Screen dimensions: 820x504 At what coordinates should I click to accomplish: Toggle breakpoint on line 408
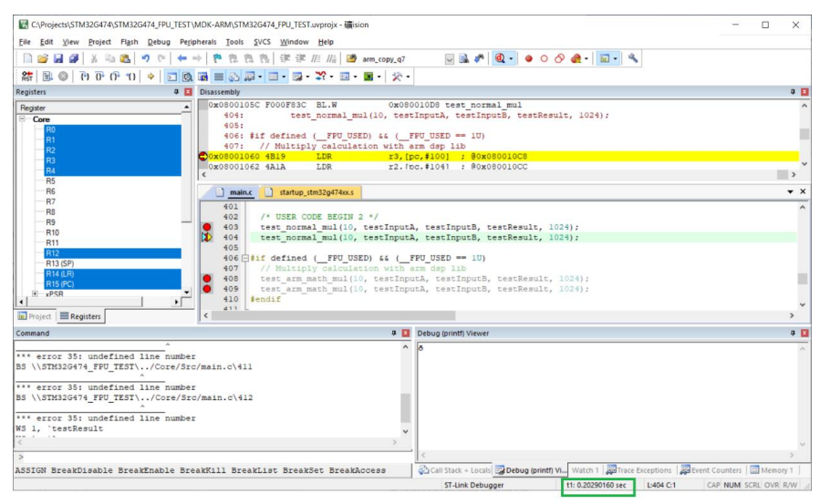coord(207,279)
